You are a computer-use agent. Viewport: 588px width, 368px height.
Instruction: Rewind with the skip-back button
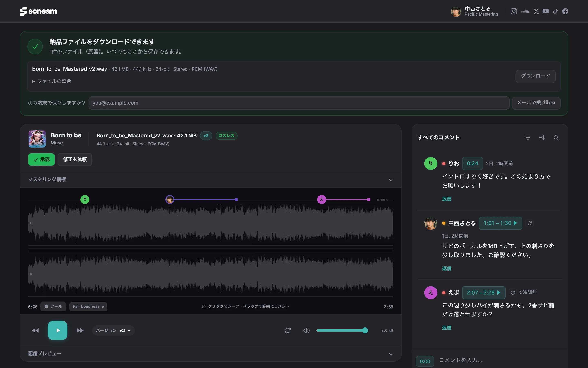pos(36,330)
